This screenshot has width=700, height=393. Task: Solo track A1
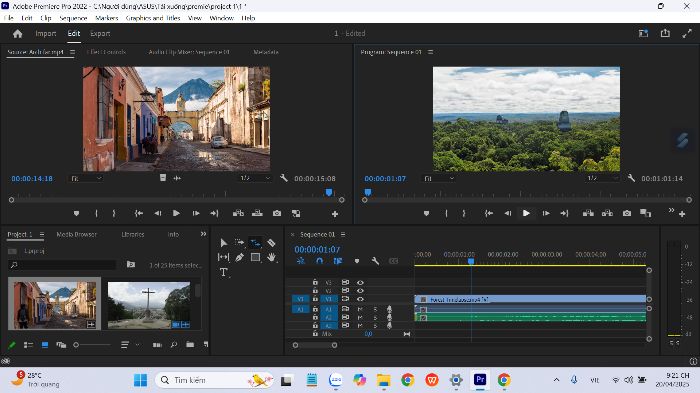click(375, 309)
